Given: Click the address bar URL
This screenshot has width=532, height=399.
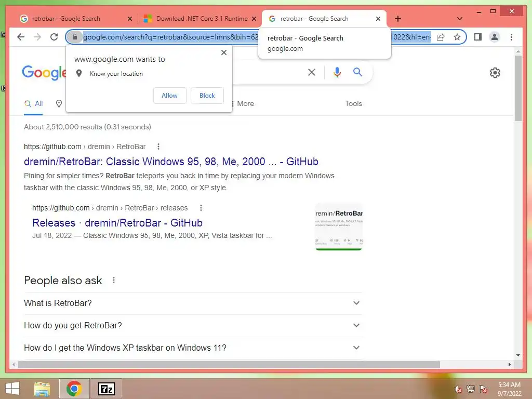Looking at the screenshot, I should pyautogui.click(x=257, y=37).
